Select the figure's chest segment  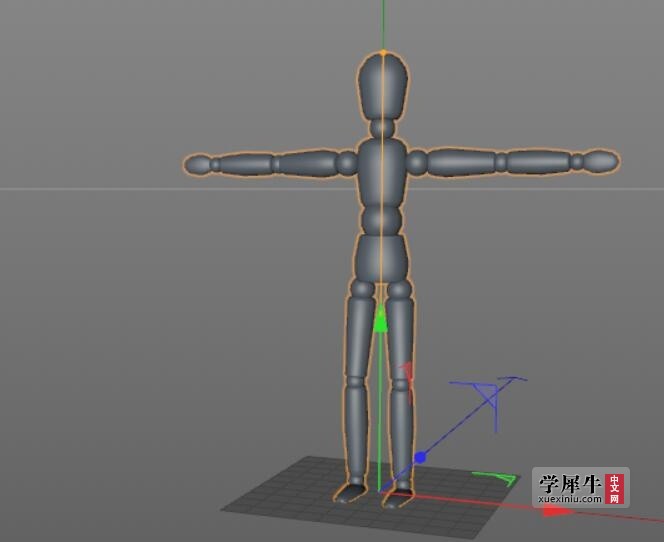tap(382, 173)
